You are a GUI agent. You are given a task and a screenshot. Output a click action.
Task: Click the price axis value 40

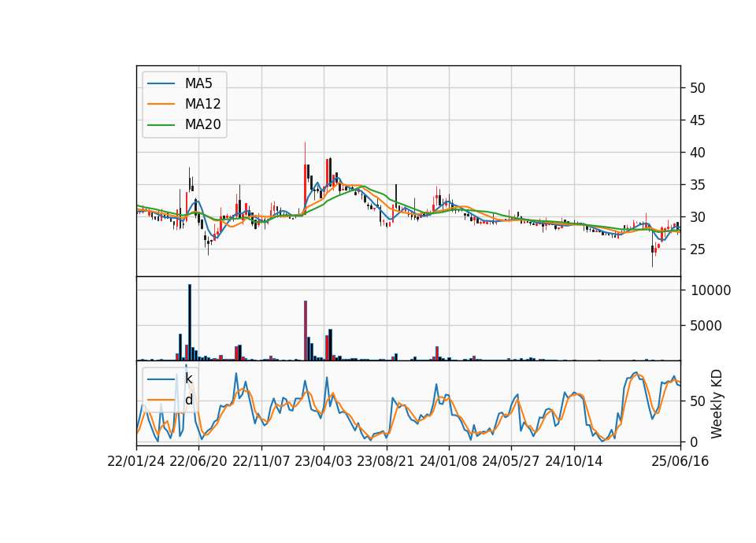coord(698,153)
